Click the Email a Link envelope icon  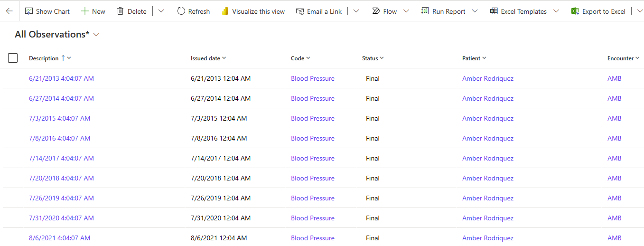pos(300,11)
